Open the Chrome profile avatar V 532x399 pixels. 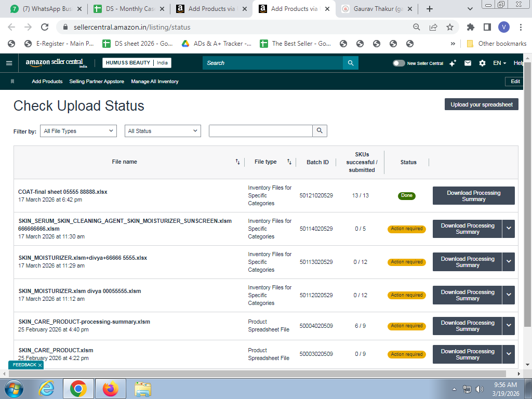(504, 27)
